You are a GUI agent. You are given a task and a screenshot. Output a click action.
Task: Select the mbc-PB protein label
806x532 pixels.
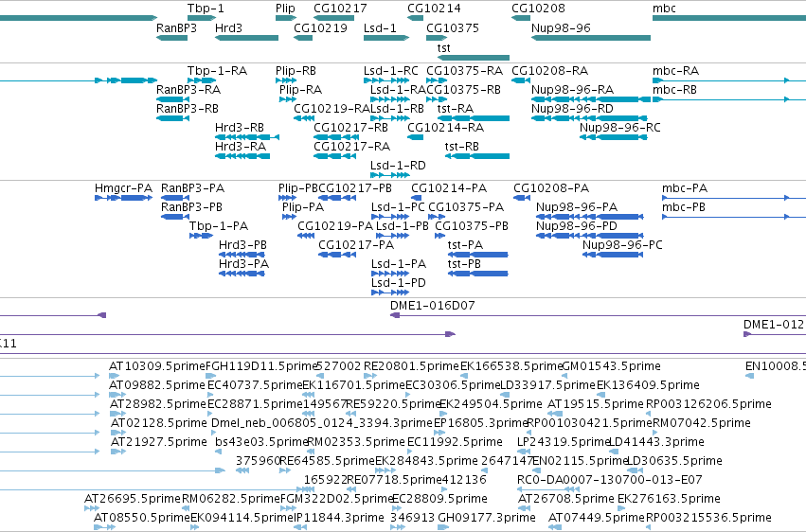tap(684, 207)
